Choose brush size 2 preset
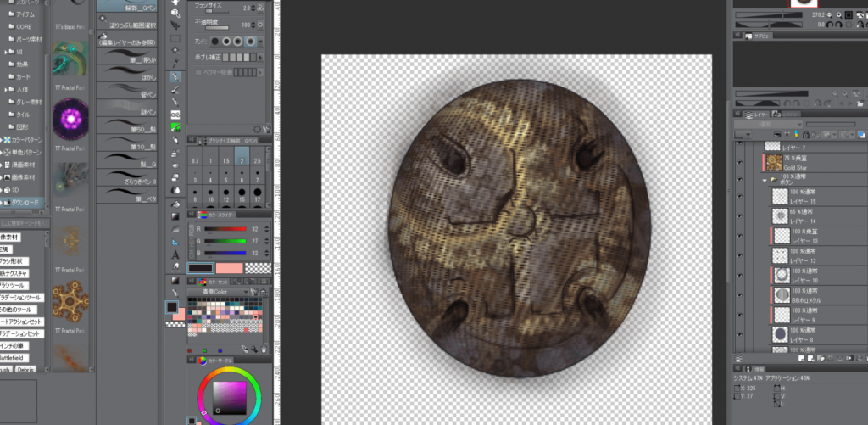This screenshot has height=425, width=868. pyautogui.click(x=242, y=159)
